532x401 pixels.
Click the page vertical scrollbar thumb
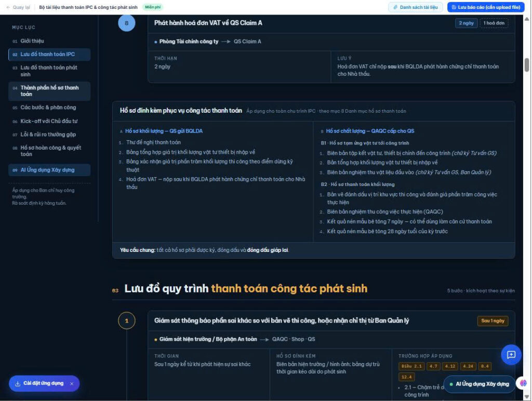point(527,65)
